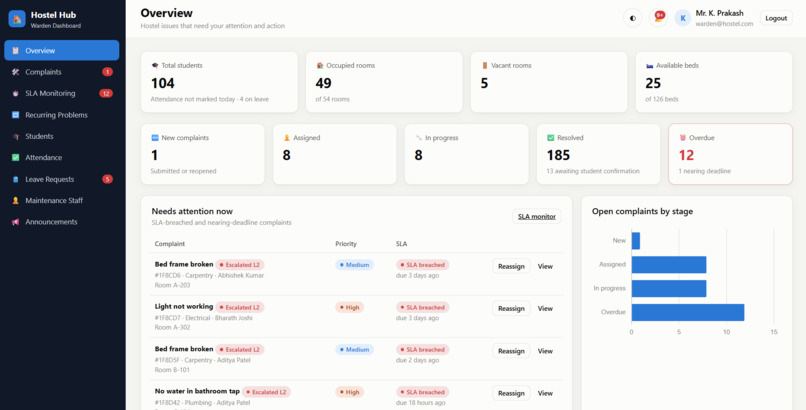The height and width of the screenshot is (410, 806).
Task: Click the "Needs attention now" heading
Action: (x=192, y=211)
